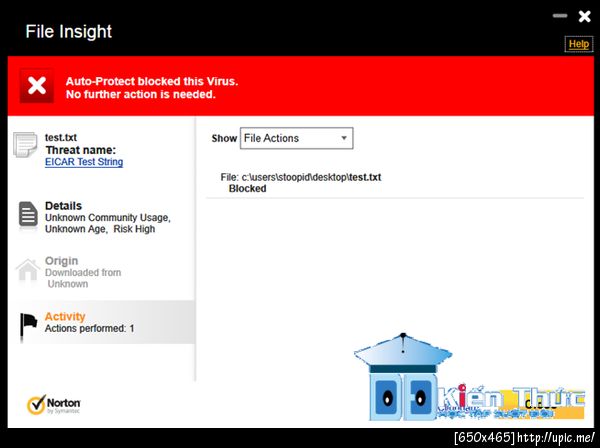Click the EICAR Test String threat link
The height and width of the screenshot is (448, 600).
click(84, 162)
